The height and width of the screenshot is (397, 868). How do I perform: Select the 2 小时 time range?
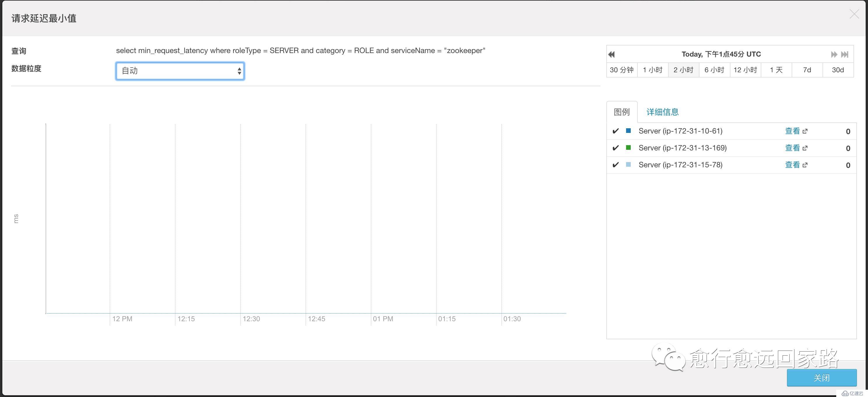(684, 70)
